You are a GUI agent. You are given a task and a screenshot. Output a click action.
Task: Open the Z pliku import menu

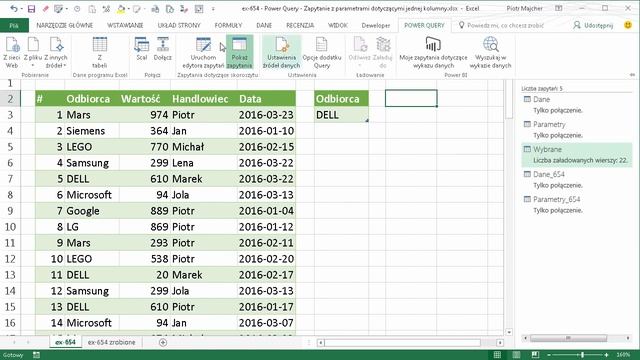(33, 52)
